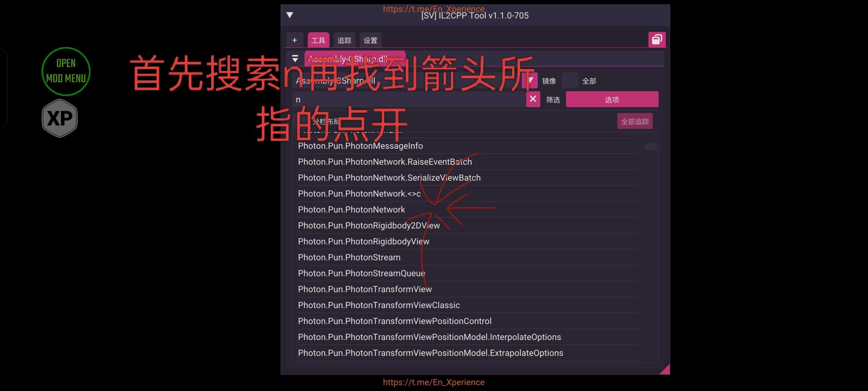This screenshot has width=868, height=391.
Task: Toggle the 全部 (all) checkbox
Action: 570,81
